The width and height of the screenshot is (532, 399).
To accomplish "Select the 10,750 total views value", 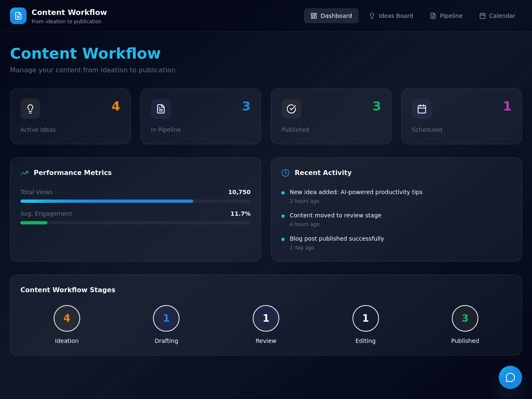I will (239, 192).
